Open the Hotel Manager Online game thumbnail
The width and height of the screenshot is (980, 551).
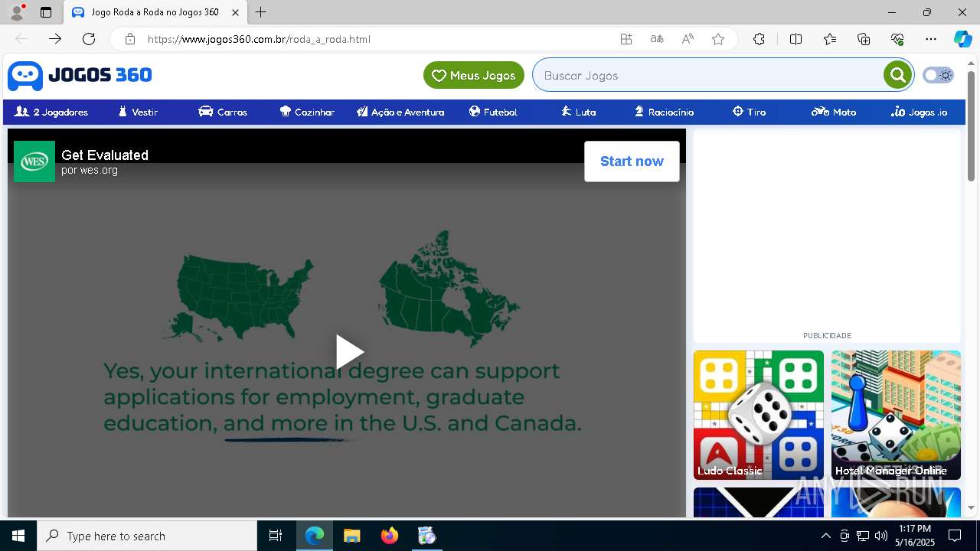(x=896, y=415)
